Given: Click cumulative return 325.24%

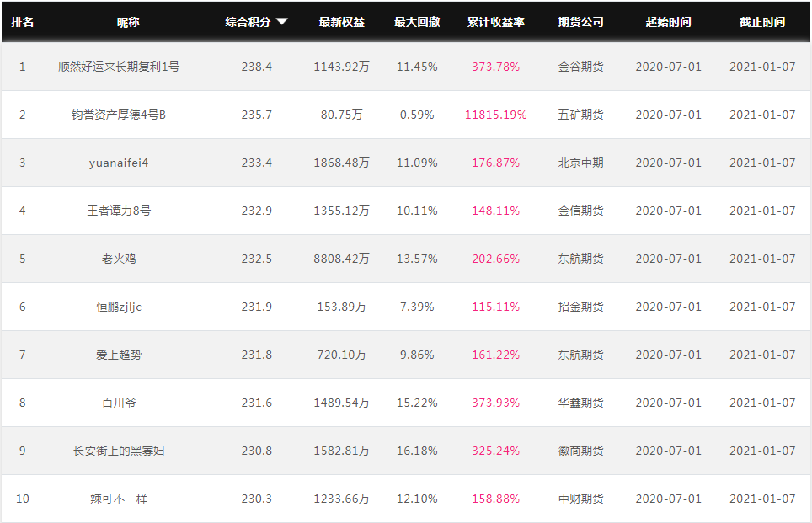Looking at the screenshot, I should pyautogui.click(x=495, y=451).
